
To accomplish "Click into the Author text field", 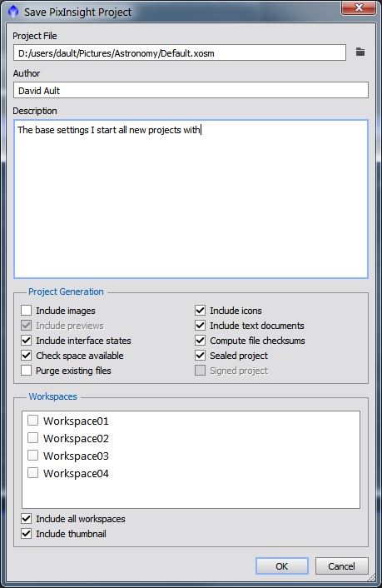I will (191, 91).
